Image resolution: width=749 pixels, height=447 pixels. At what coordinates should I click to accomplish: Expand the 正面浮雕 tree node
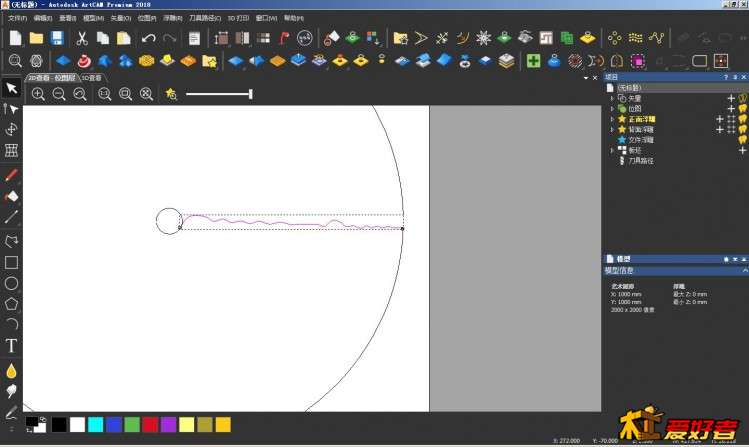pos(611,119)
